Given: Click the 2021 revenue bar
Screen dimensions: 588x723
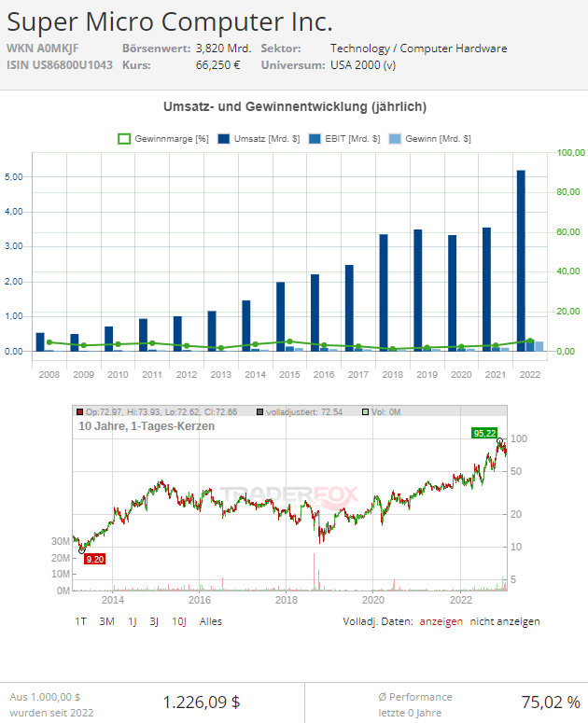Looking at the screenshot, I should click(x=486, y=289).
